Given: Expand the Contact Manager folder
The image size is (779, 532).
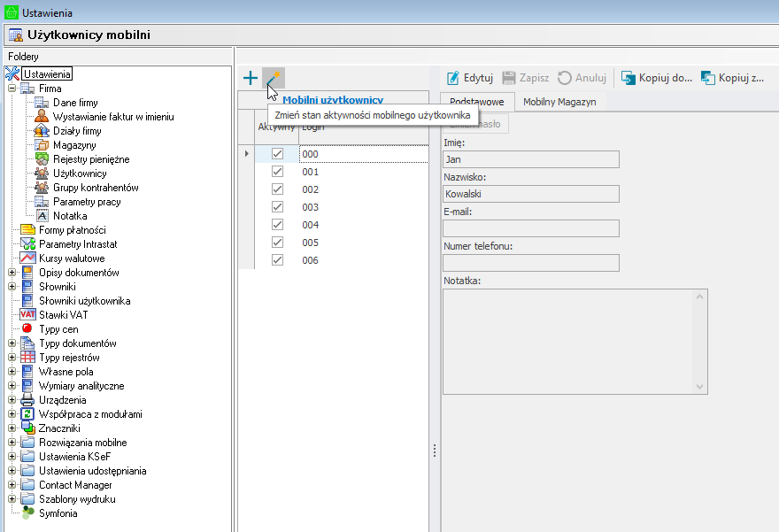Looking at the screenshot, I should tap(12, 485).
